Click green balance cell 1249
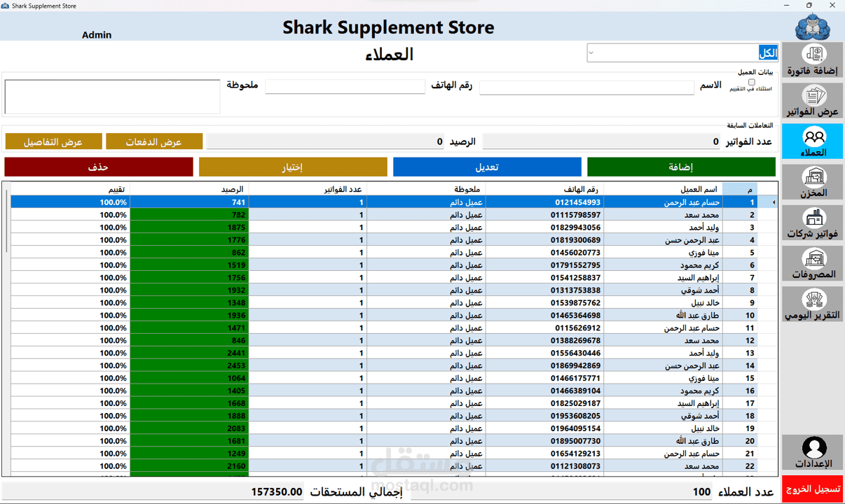This screenshot has width=845, height=504. click(x=189, y=454)
